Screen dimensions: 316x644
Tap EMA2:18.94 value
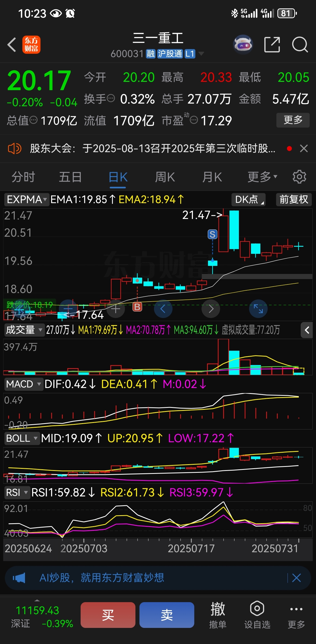[151, 199]
